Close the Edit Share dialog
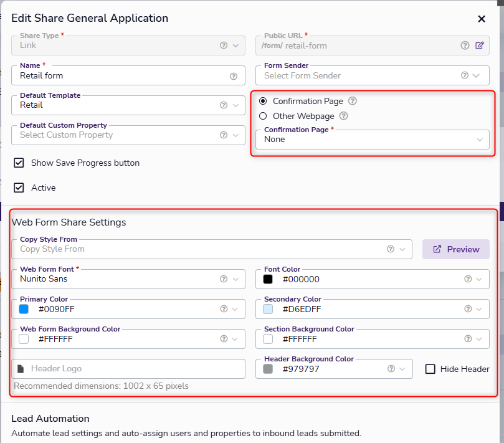Viewport: 504px width, 443px height. click(482, 19)
